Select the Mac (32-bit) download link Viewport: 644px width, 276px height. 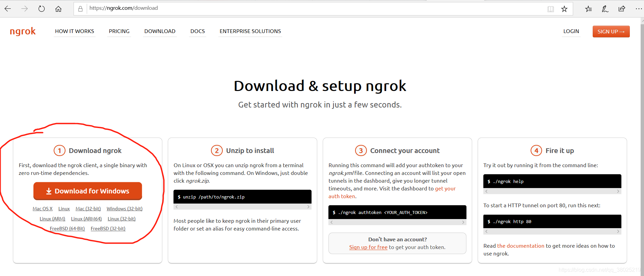click(x=88, y=209)
